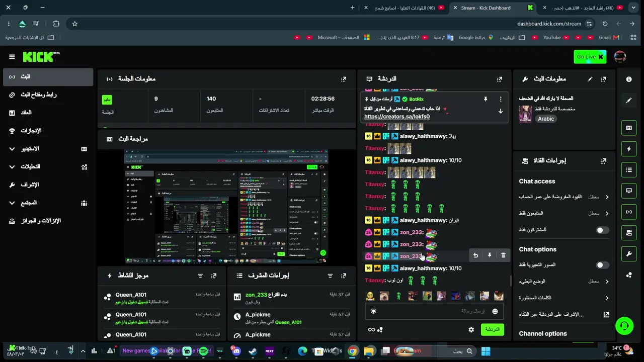
Task: Open the green headset support chat bubble
Action: point(624,326)
